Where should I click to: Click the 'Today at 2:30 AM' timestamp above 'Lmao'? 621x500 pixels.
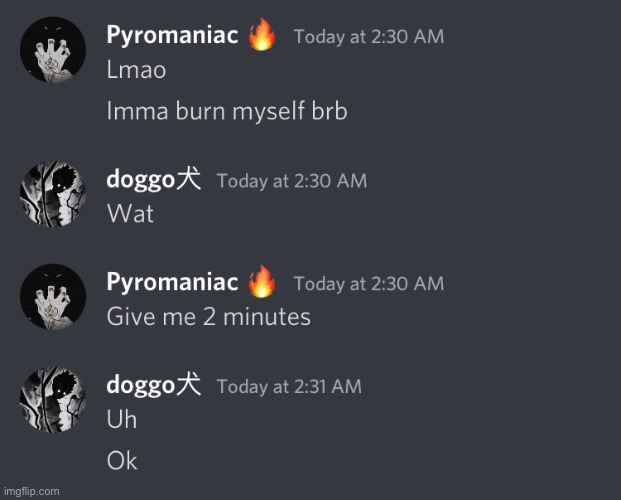369,37
